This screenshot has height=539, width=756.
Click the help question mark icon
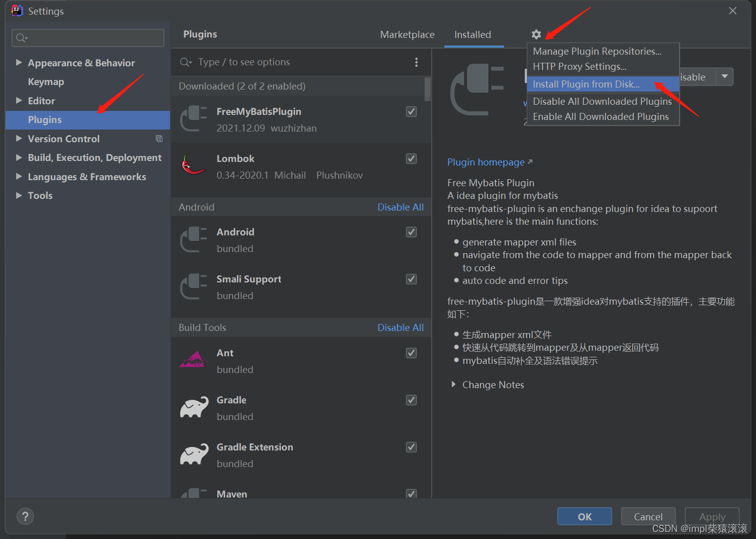(x=25, y=516)
